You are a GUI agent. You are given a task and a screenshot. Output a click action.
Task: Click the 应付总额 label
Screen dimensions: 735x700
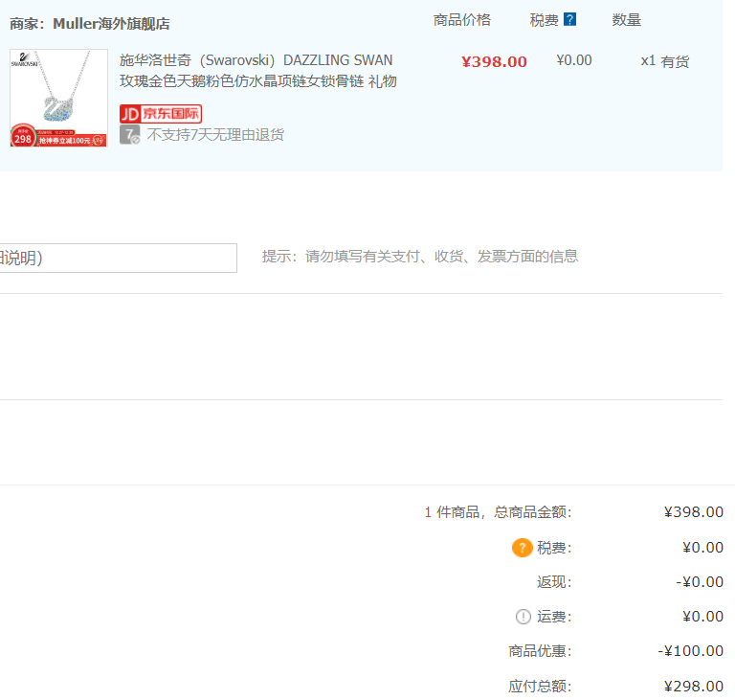click(540, 687)
